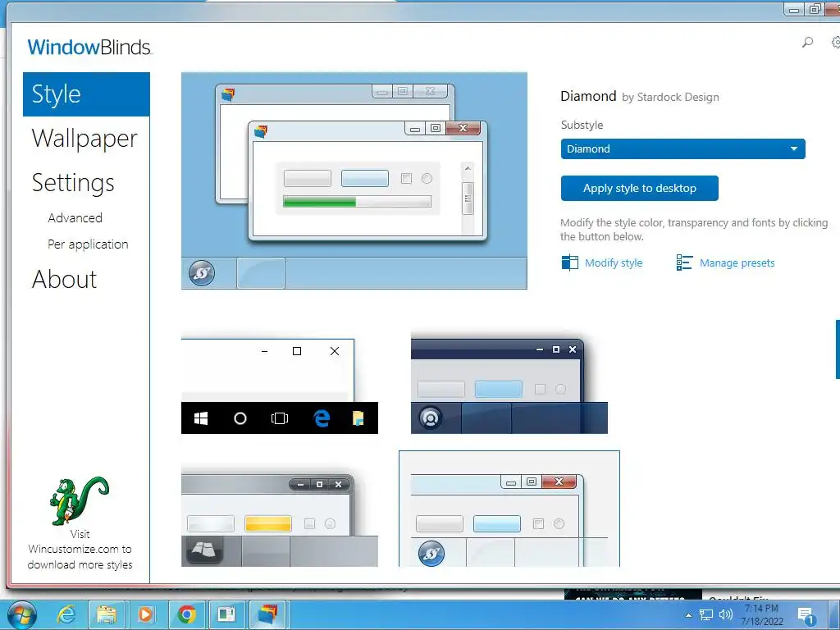
Task: Click the checkbox in the Diamond preview
Action: pyautogui.click(x=407, y=178)
